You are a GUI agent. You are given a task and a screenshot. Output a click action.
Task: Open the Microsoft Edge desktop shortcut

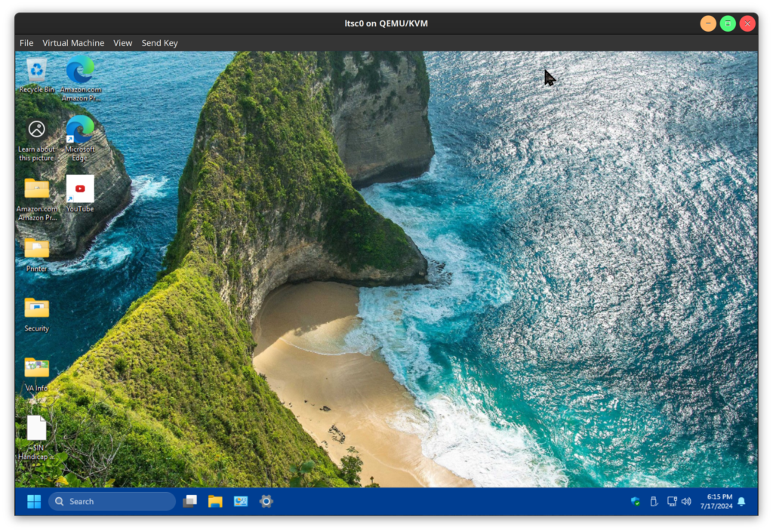80,131
